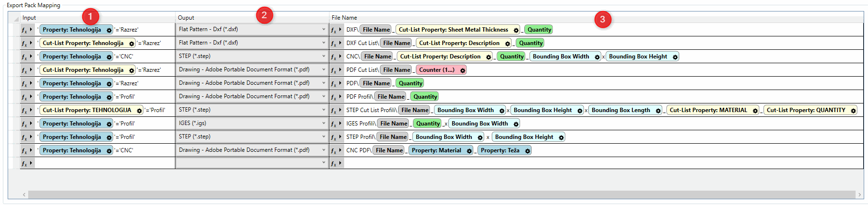Click fx icon before the IGES Profil\ file name
The width and height of the screenshot is (868, 205).
click(334, 124)
